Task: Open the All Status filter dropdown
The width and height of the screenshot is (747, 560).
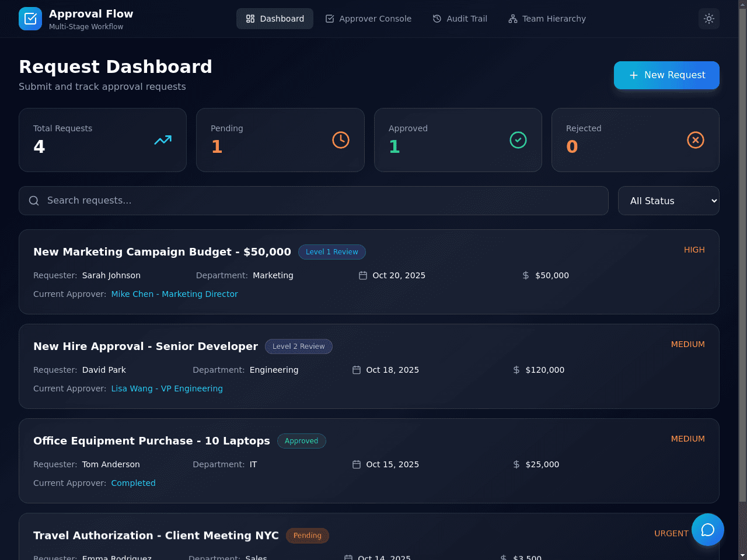Action: pyautogui.click(x=669, y=201)
